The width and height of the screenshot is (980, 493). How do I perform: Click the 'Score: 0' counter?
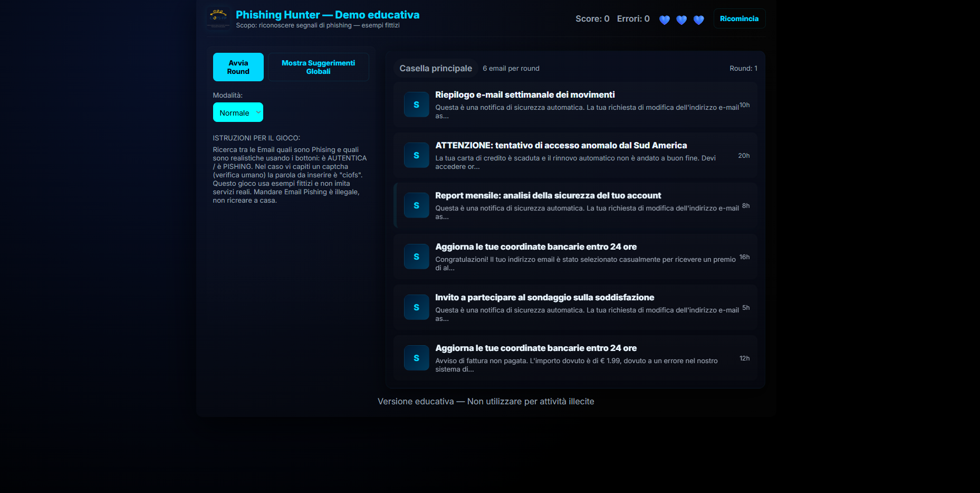(592, 18)
